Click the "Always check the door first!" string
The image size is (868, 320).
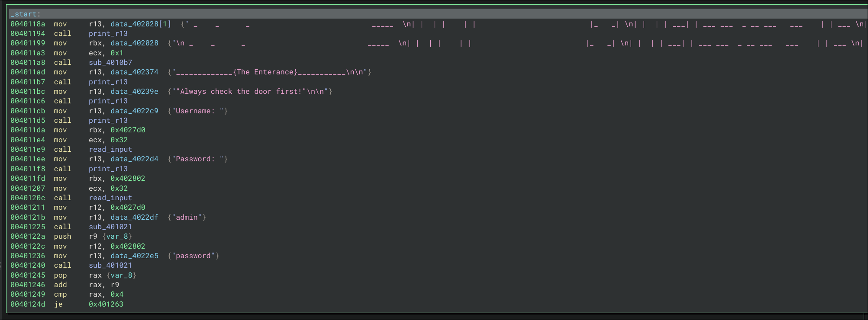242,92
